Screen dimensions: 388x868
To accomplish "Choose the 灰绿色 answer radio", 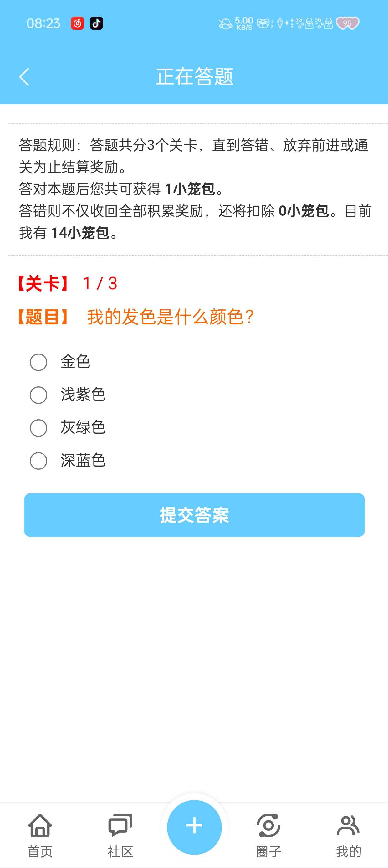I will click(38, 428).
